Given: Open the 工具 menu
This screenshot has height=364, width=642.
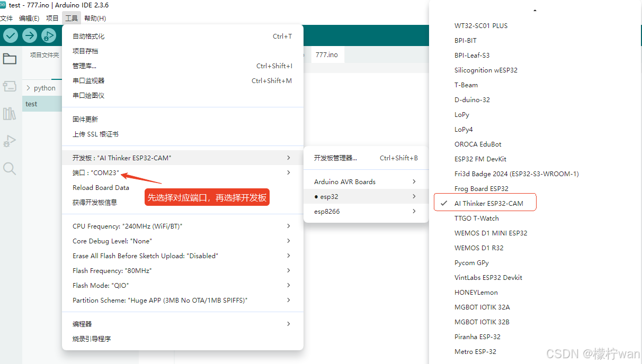Looking at the screenshot, I should (72, 18).
